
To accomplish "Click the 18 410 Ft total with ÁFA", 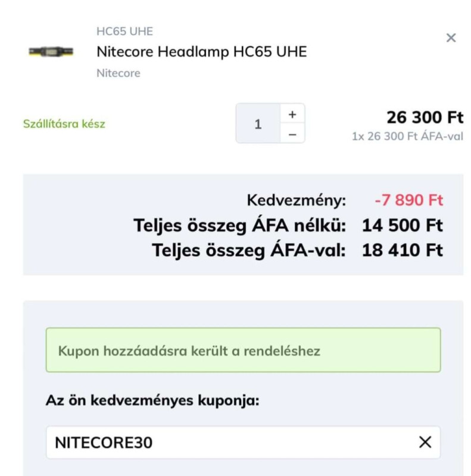I will [x=402, y=250].
